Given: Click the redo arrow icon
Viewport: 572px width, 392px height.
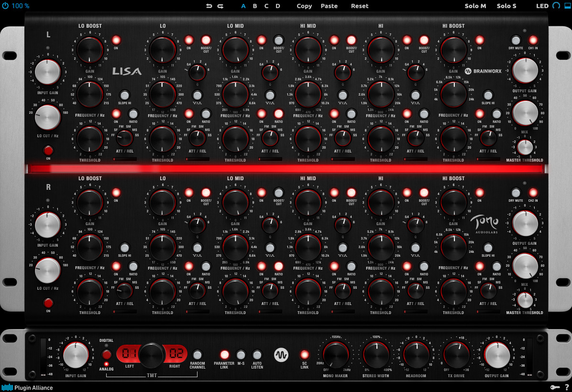Looking at the screenshot, I should tap(220, 6).
